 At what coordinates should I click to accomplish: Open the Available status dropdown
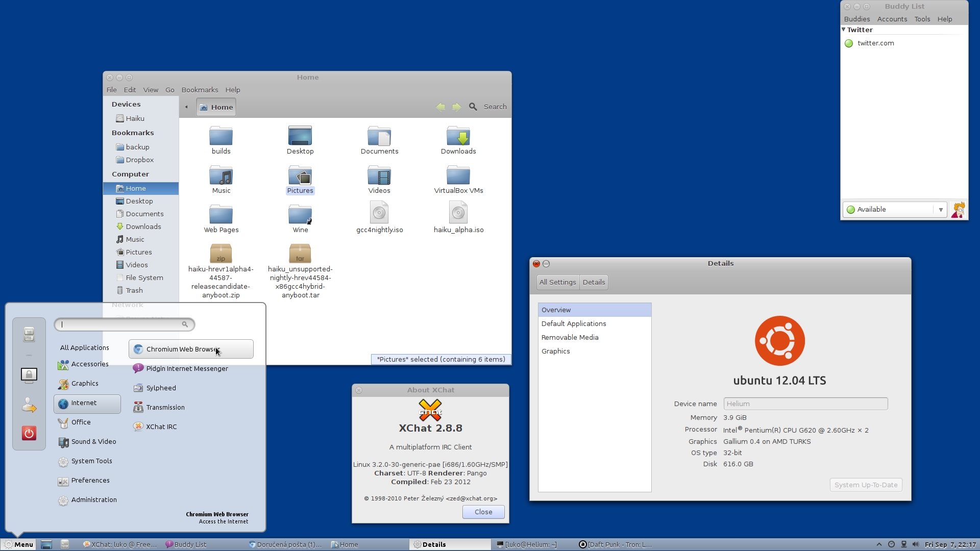point(895,210)
